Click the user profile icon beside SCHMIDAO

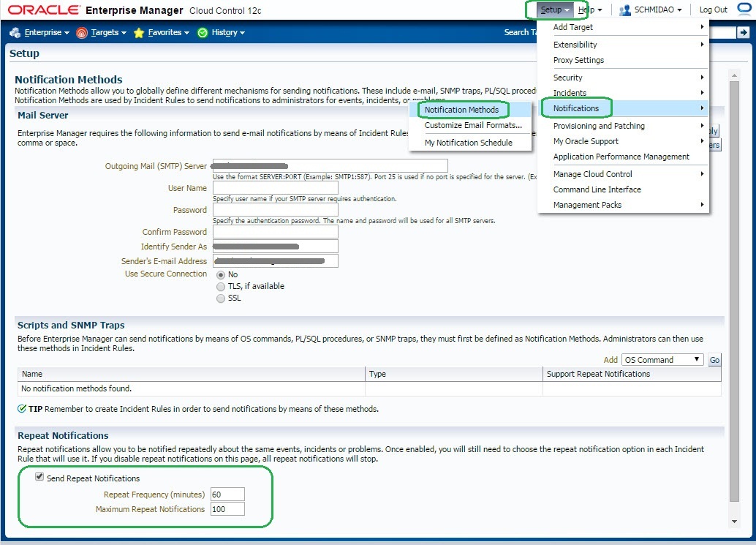click(624, 10)
